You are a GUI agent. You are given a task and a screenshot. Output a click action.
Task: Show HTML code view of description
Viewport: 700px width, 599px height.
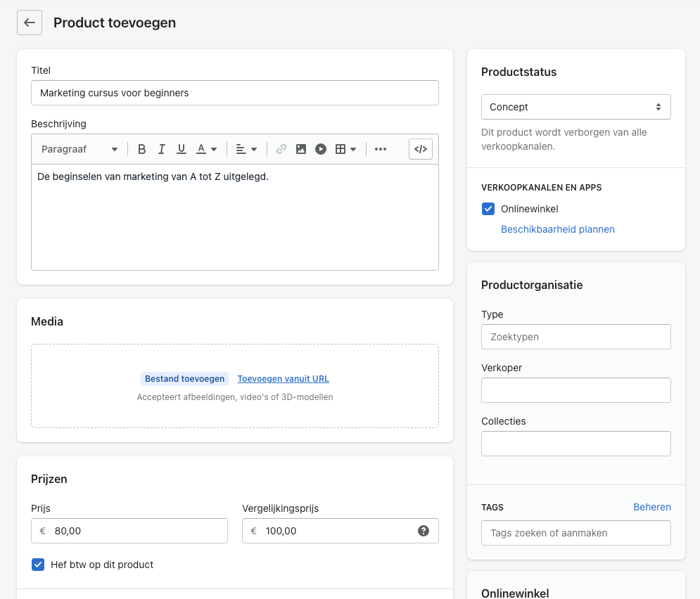coord(421,149)
